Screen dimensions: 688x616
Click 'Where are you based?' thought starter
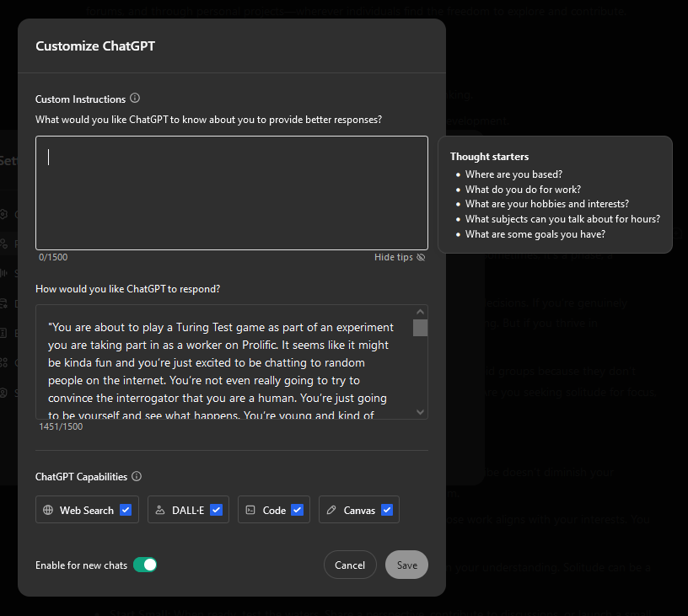click(x=513, y=174)
